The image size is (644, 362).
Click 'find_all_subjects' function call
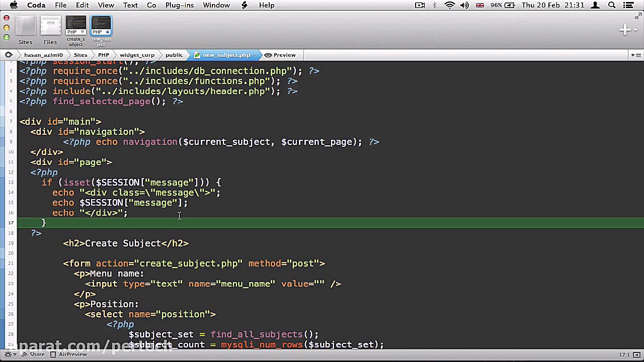[x=257, y=334]
